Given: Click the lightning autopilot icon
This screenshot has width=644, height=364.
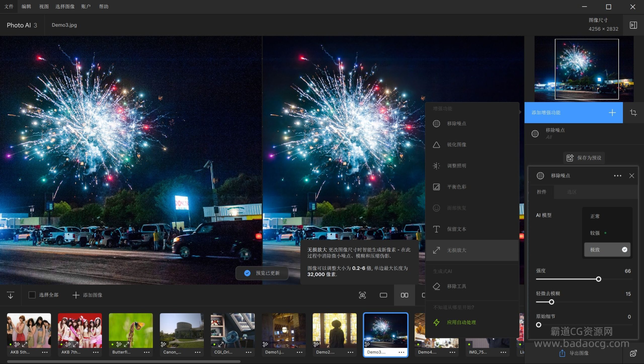Looking at the screenshot, I should pos(436,322).
